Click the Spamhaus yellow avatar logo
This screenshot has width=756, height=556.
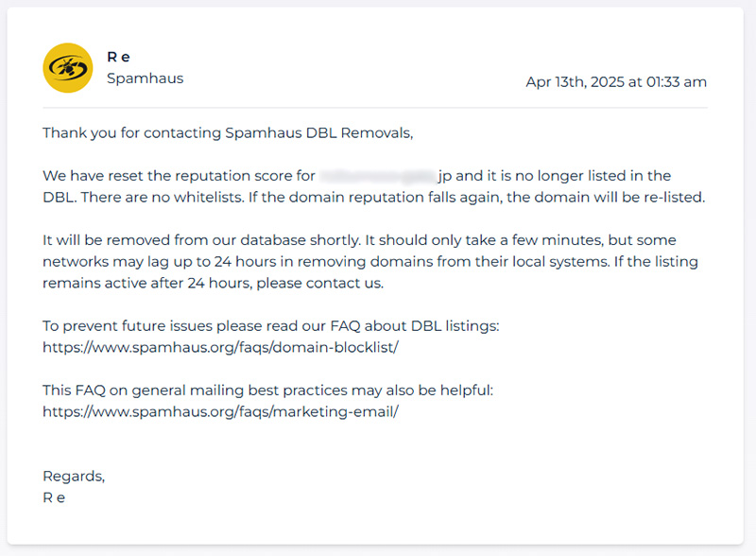pos(67,67)
